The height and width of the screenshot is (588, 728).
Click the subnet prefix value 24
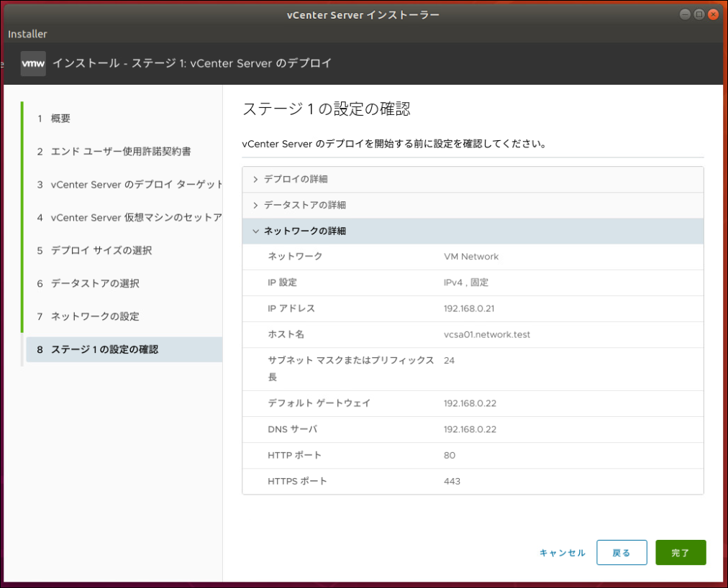(449, 361)
